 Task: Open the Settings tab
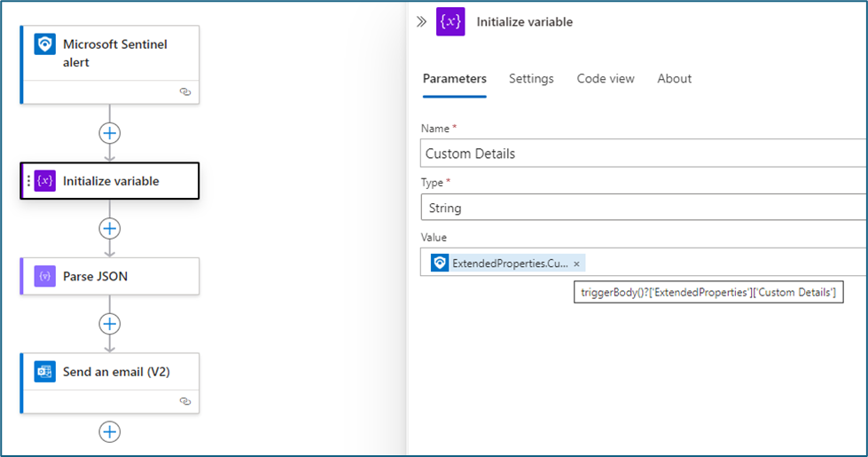pos(531,79)
